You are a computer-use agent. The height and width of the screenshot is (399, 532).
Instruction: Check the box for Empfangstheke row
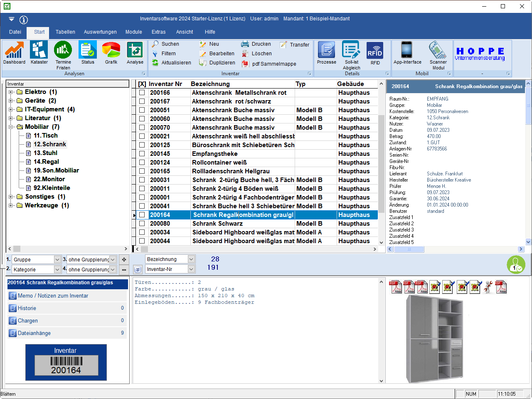[142, 154]
